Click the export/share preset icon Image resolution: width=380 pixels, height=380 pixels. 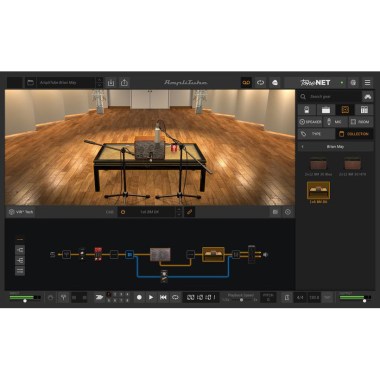(x=124, y=83)
